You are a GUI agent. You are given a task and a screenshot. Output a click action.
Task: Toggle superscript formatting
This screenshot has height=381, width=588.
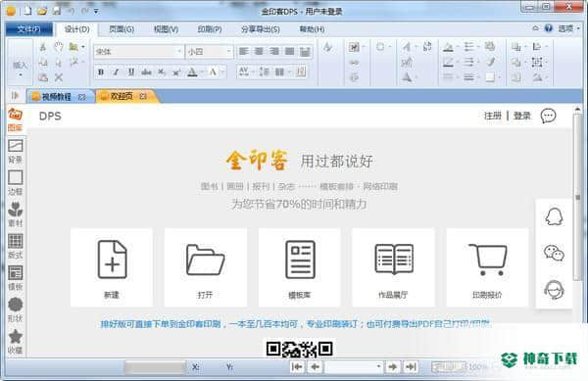(176, 71)
